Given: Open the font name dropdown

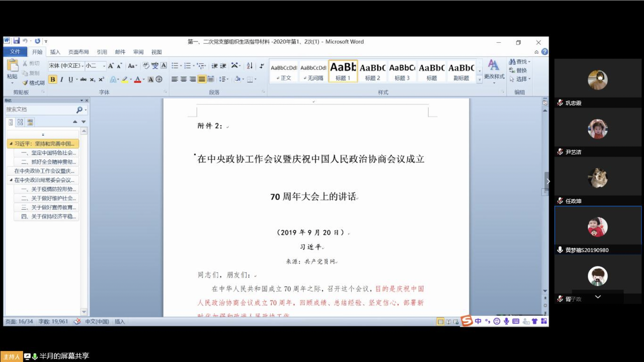Looking at the screenshot, I should (82, 66).
